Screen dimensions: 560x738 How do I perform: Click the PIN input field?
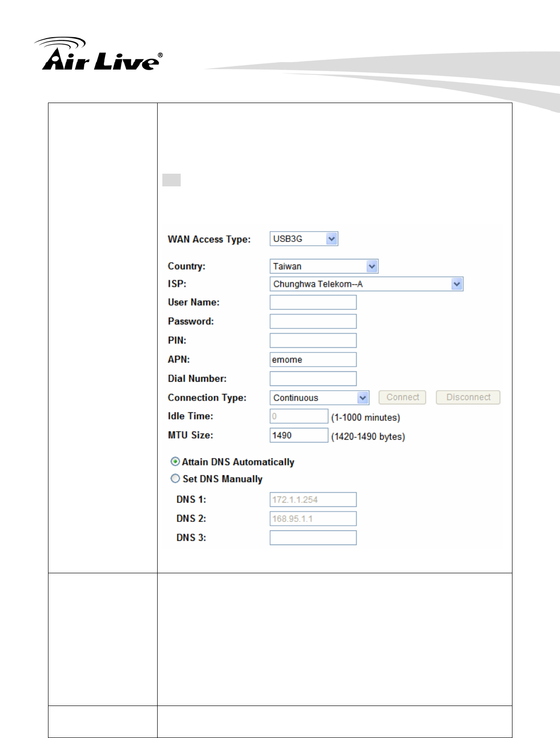pos(313,340)
